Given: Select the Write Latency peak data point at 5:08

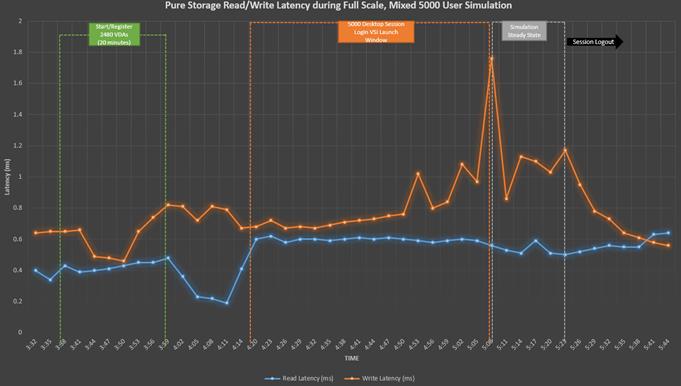Looking at the screenshot, I should [x=491, y=58].
